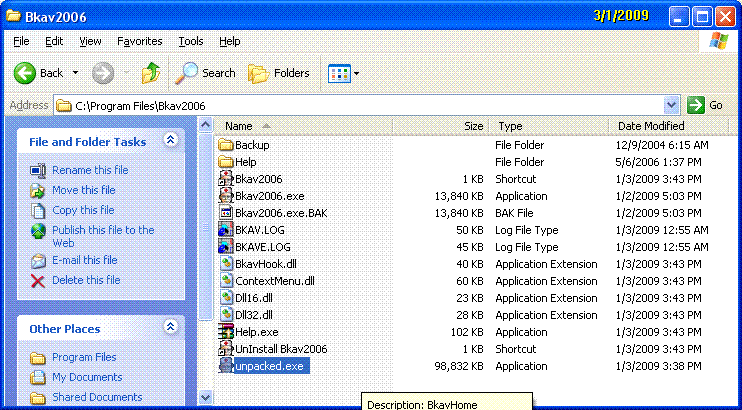Select the Help folder icon

tap(226, 162)
